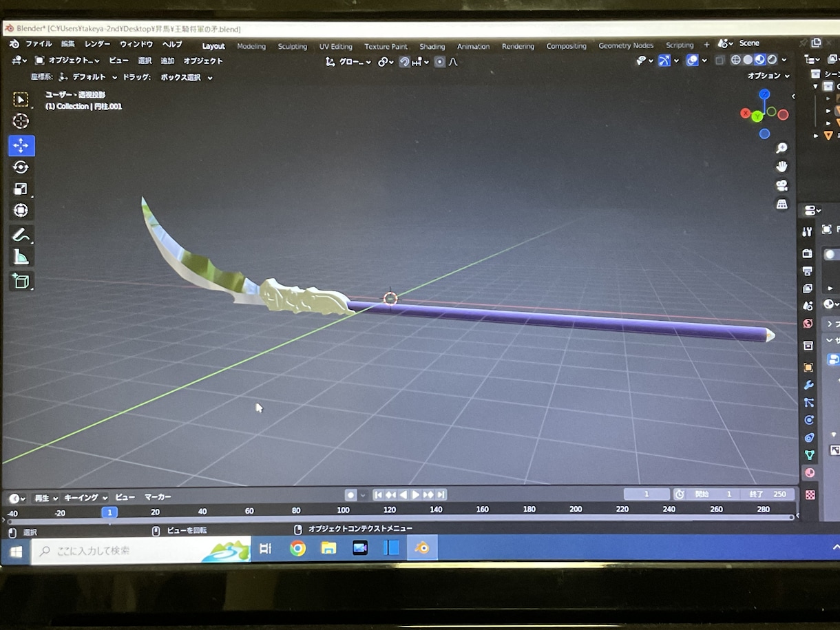Select the 3D Cursor tool

coord(21,122)
